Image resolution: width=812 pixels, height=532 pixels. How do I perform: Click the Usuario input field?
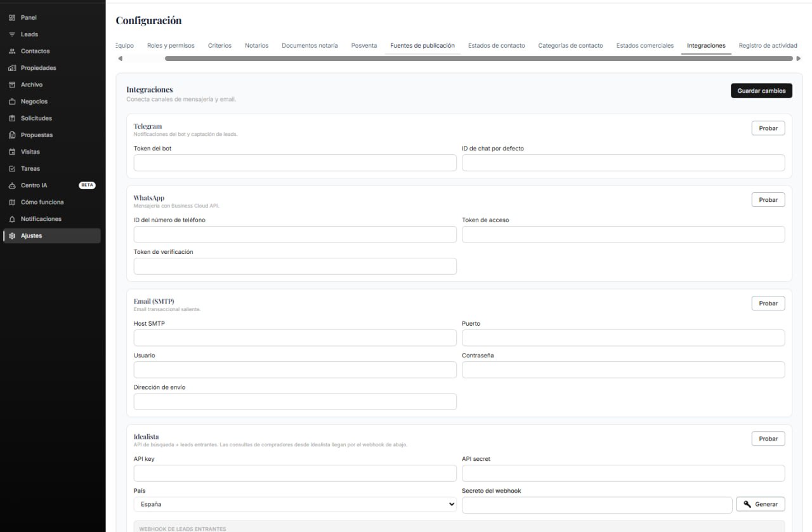coord(295,369)
